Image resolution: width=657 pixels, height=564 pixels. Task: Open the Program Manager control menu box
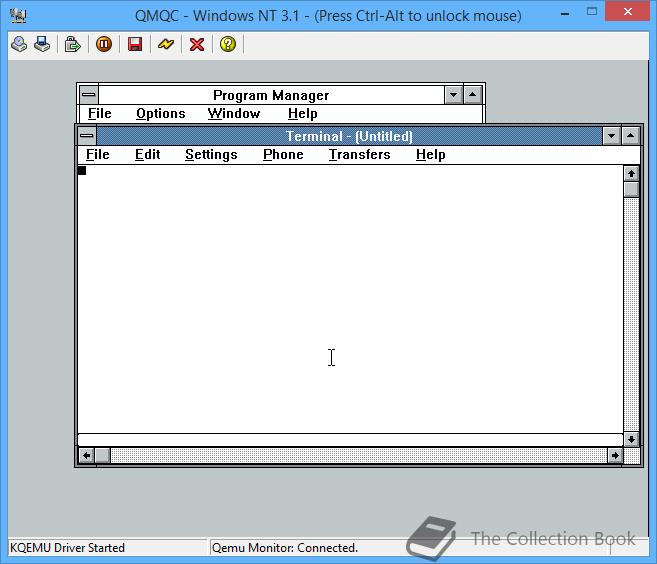pyautogui.click(x=88, y=95)
